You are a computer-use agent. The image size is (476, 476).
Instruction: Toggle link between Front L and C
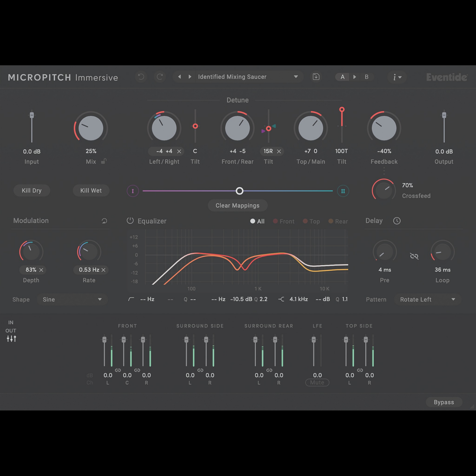(x=118, y=370)
